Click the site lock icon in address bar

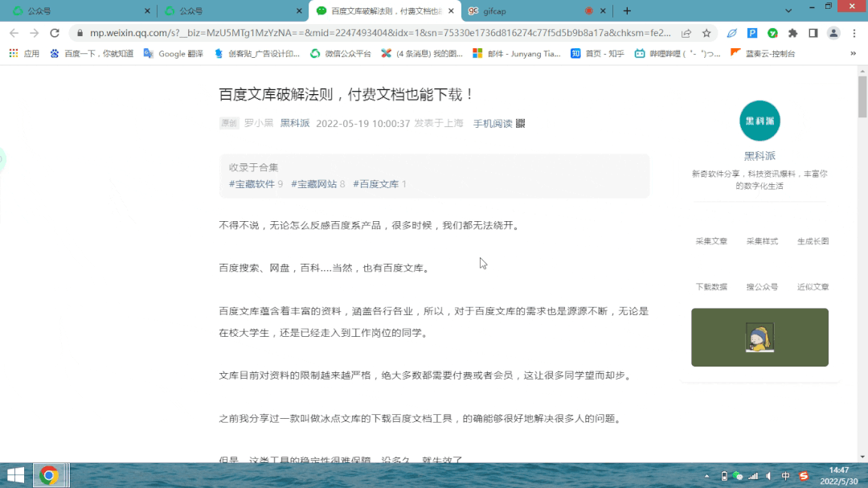[80, 33]
